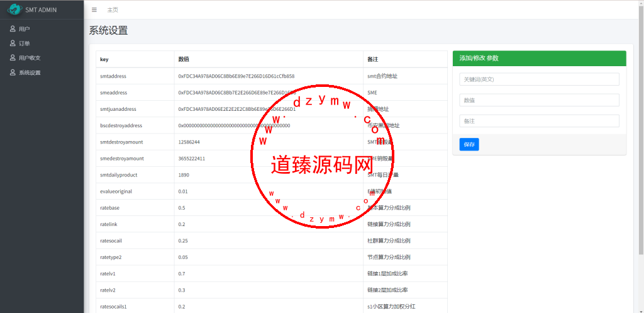
Task: Click the person icon beside 用户
Action: [x=13, y=29]
